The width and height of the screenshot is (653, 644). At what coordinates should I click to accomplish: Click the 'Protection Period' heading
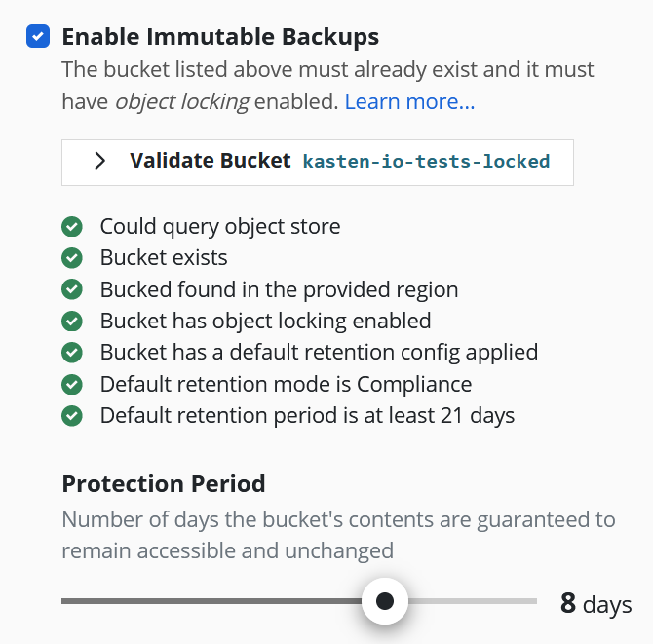pyautogui.click(x=164, y=484)
